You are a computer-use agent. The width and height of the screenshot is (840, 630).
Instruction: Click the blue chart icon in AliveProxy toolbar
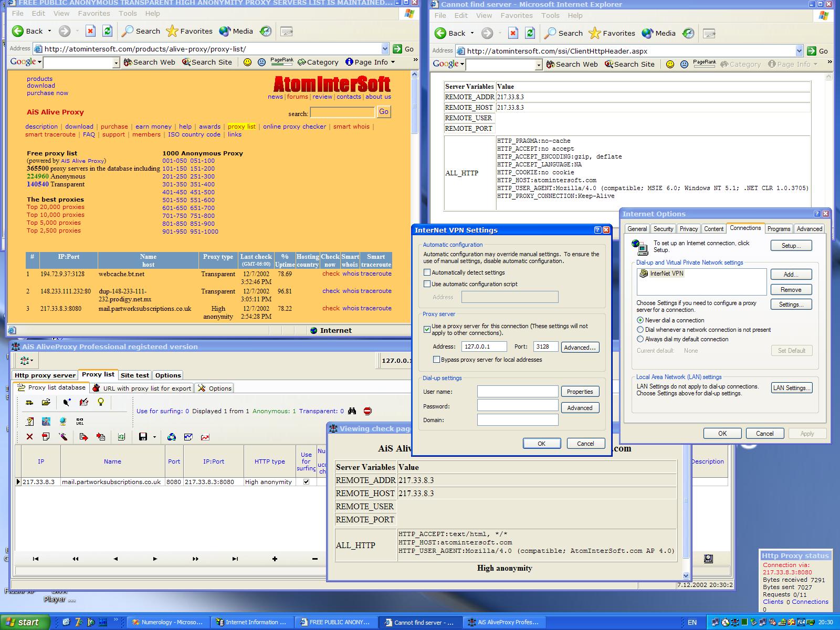188,437
